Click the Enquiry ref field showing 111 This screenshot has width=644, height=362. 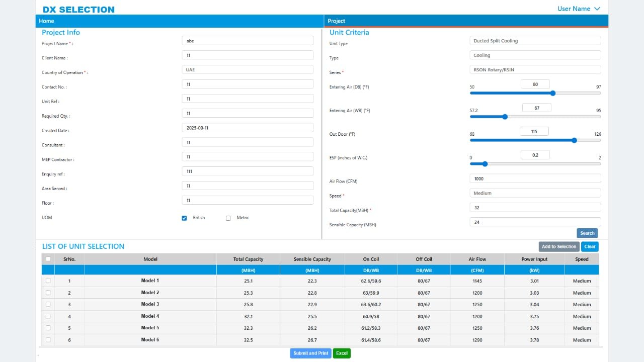tap(248, 171)
